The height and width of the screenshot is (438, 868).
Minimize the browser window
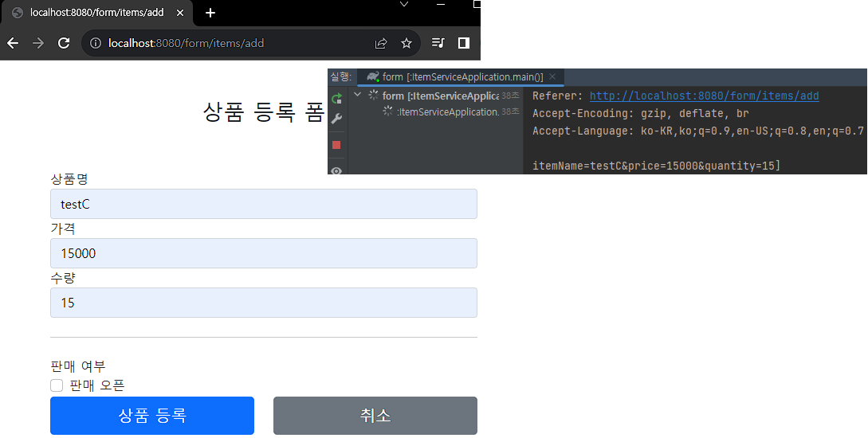[441, 5]
